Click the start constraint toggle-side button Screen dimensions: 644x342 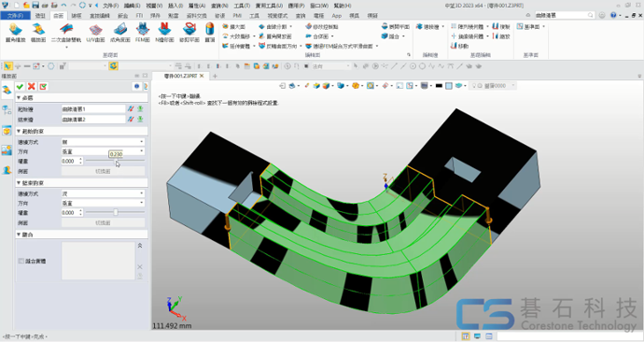pos(103,171)
